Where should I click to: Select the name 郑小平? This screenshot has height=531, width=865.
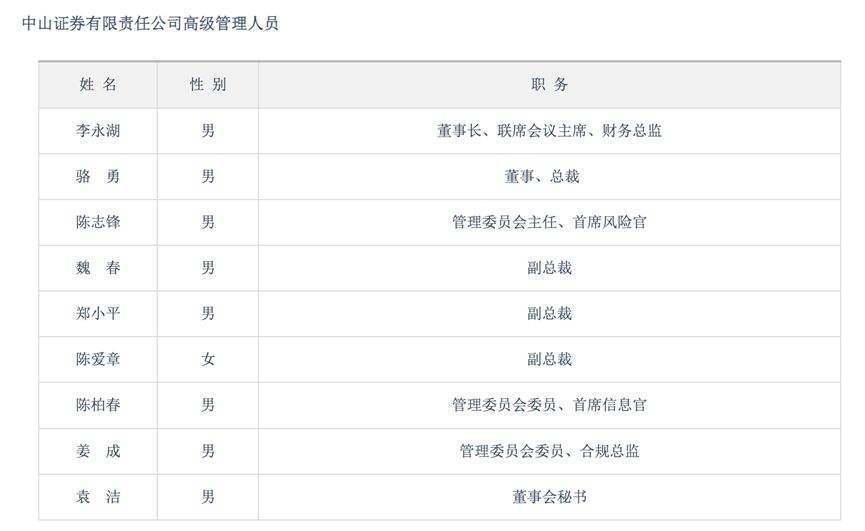click(x=98, y=314)
